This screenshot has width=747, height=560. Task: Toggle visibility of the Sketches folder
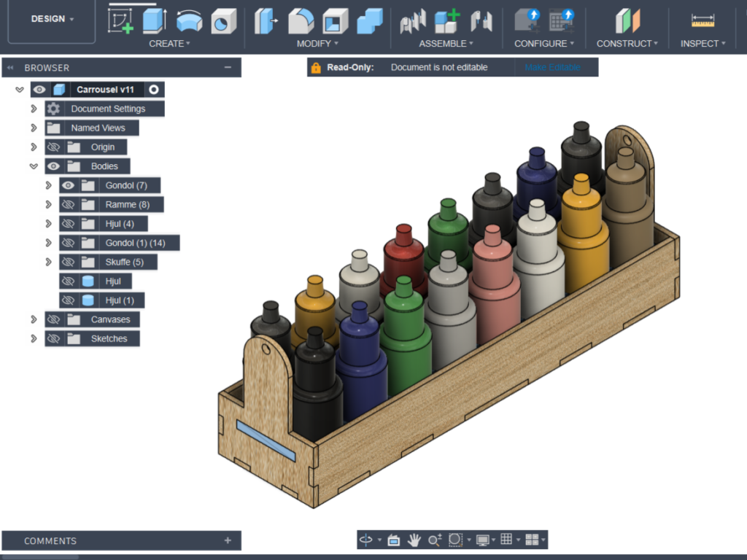click(x=53, y=339)
